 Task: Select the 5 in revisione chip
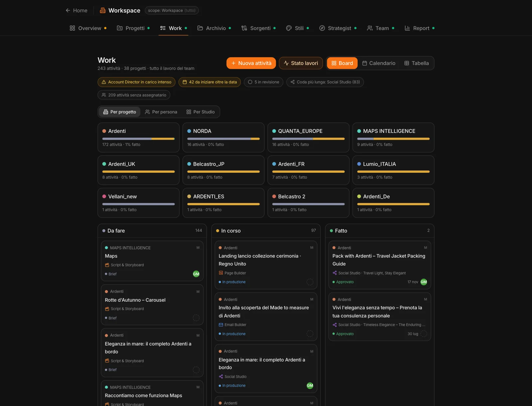click(263, 82)
